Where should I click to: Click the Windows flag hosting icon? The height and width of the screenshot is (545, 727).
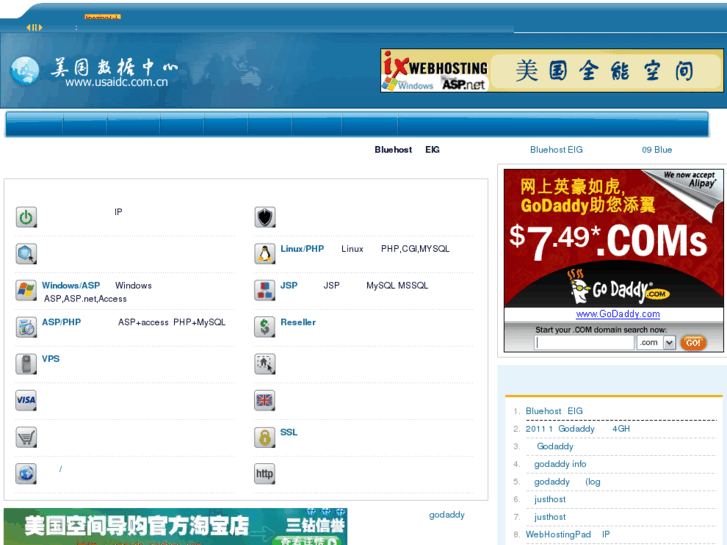tap(26, 290)
